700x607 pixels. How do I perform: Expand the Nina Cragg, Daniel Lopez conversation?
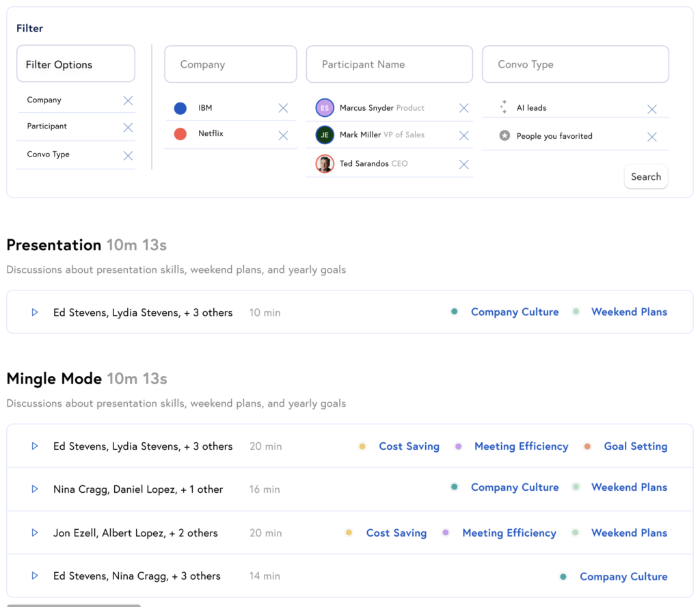coord(35,489)
